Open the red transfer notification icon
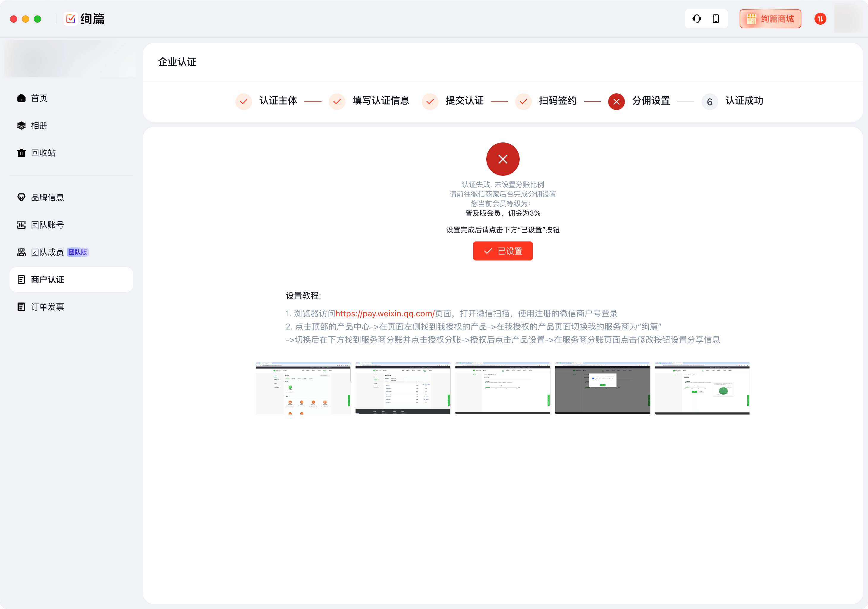The image size is (868, 609). coord(820,18)
